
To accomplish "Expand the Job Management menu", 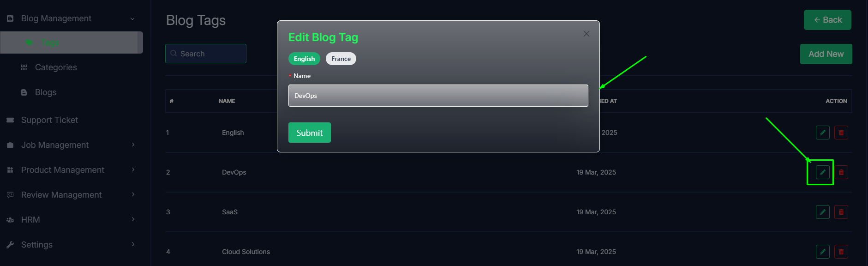I will 71,145.
